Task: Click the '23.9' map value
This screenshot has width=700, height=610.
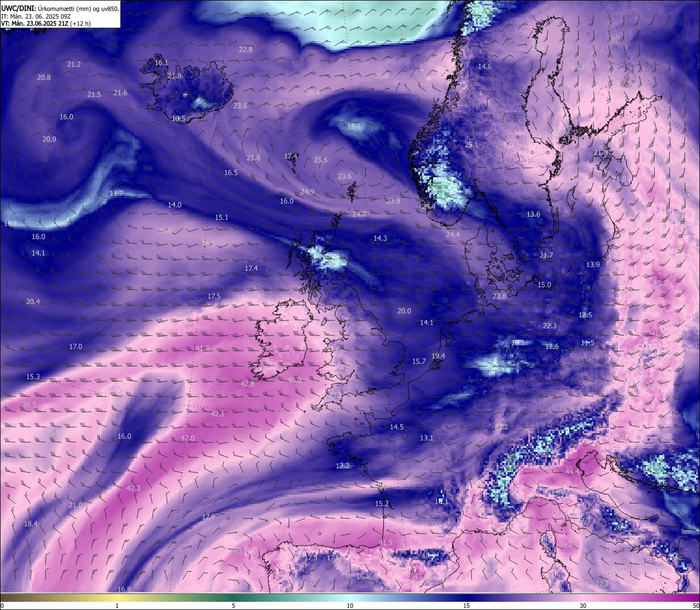Action: tap(393, 201)
